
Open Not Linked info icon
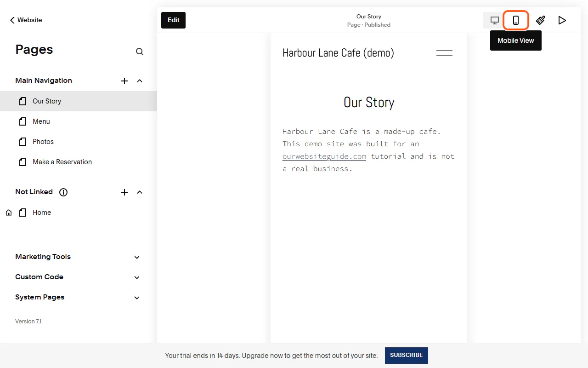point(63,192)
